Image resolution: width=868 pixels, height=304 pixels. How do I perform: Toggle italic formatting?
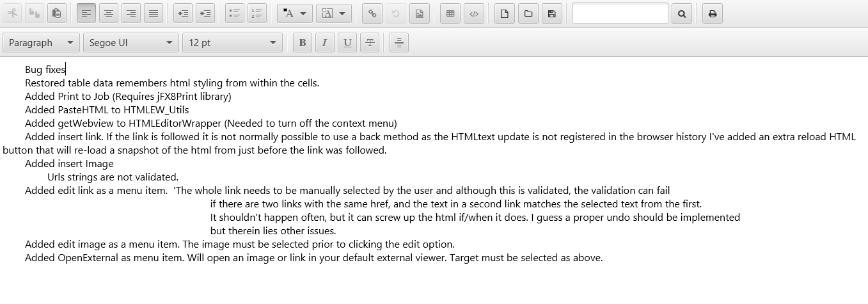click(325, 43)
